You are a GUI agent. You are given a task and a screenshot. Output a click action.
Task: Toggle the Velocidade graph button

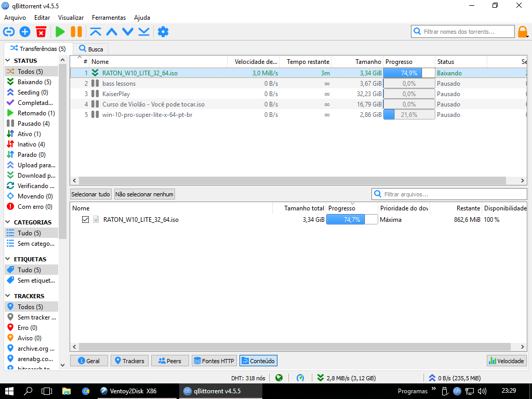point(507,361)
